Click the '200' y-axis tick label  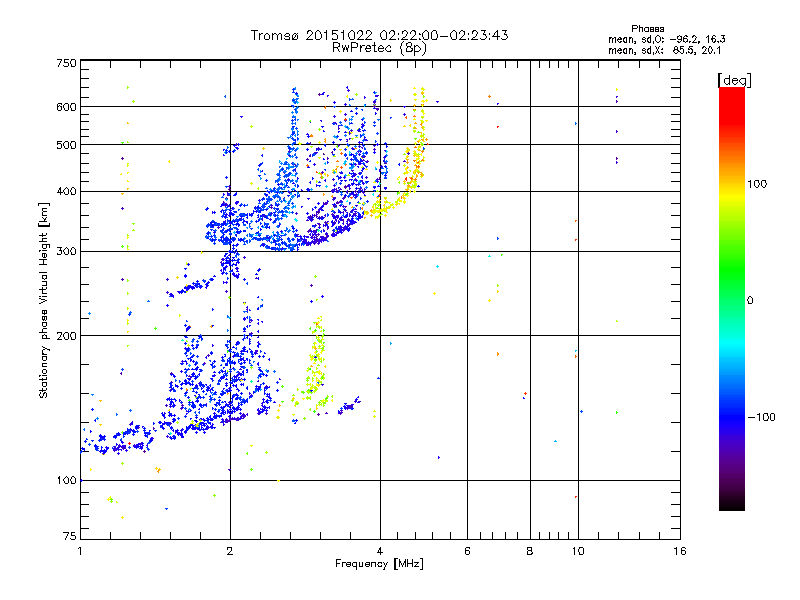point(66,336)
